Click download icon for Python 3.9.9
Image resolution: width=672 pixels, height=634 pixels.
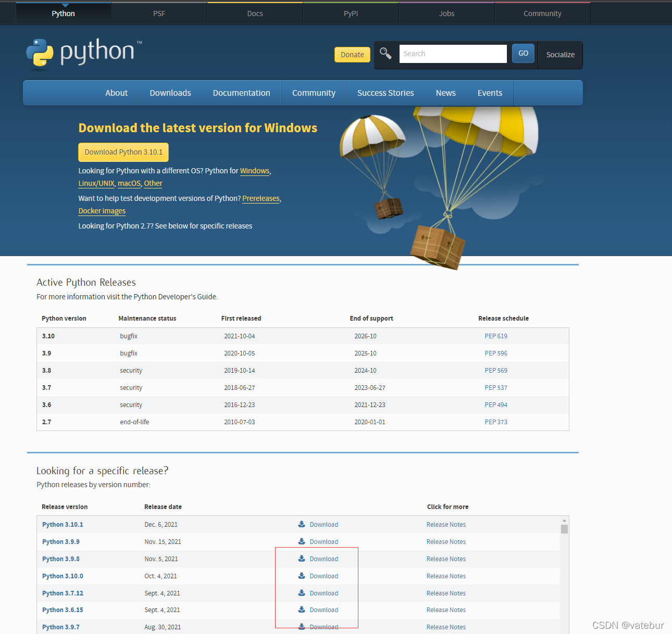302,541
